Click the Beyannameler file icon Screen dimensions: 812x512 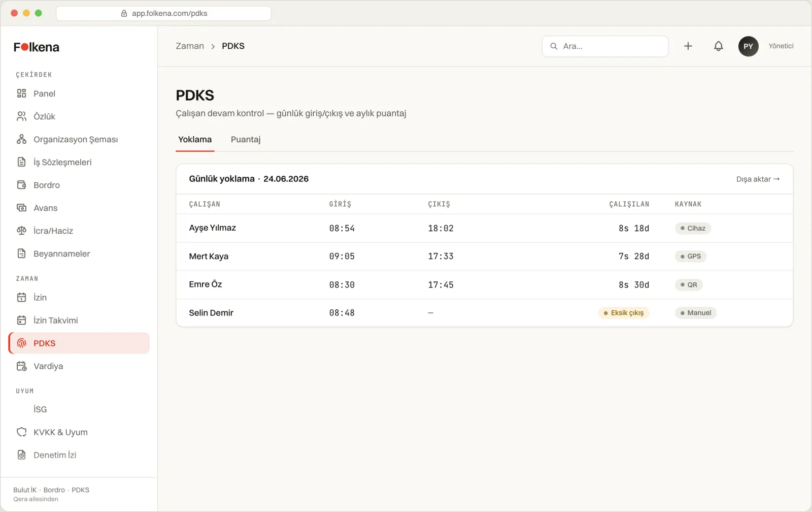point(21,253)
